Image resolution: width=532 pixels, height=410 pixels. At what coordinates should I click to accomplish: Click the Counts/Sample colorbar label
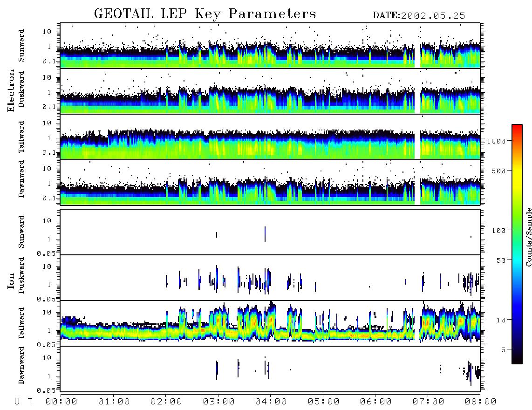coord(528,237)
